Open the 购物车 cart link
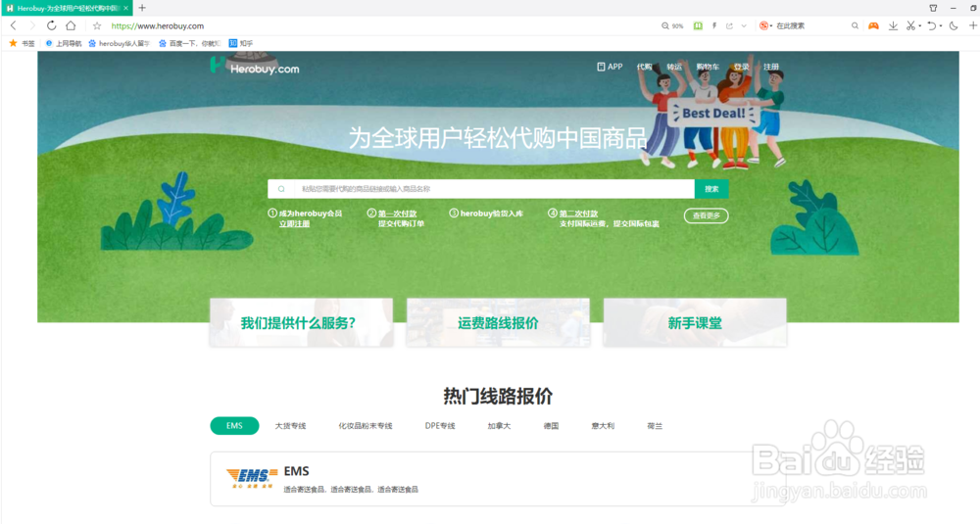 pyautogui.click(x=708, y=67)
